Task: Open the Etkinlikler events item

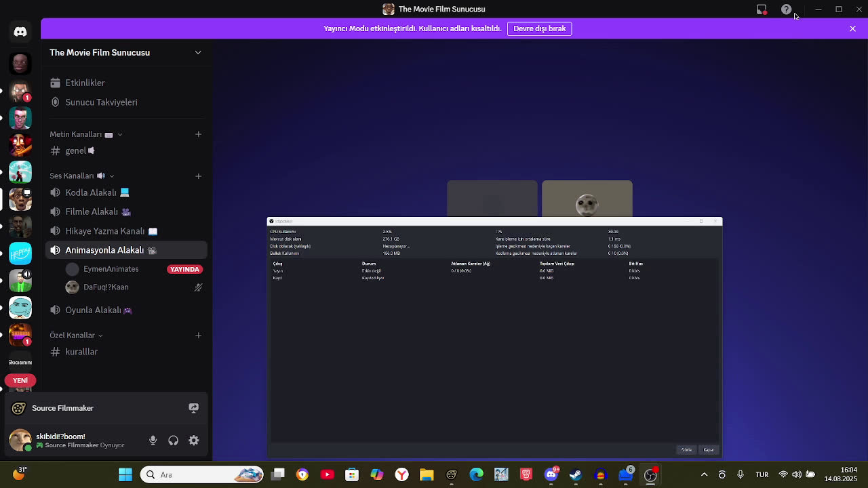Action: [x=85, y=83]
